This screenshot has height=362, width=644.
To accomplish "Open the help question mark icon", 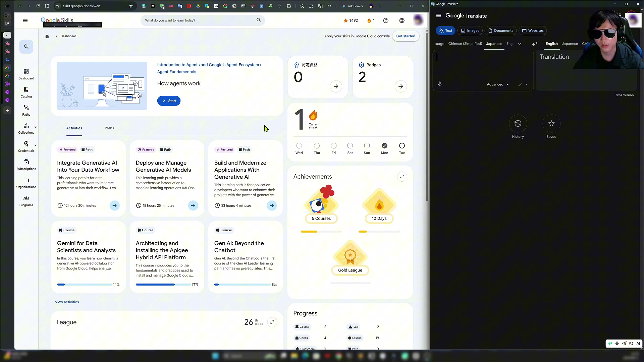I will 386,20.
